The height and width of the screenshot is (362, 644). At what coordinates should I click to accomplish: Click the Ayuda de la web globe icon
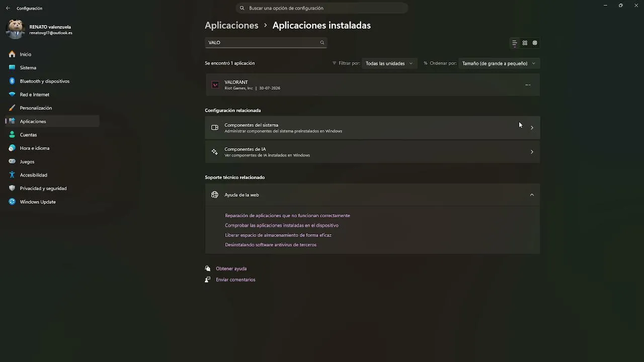pyautogui.click(x=215, y=195)
